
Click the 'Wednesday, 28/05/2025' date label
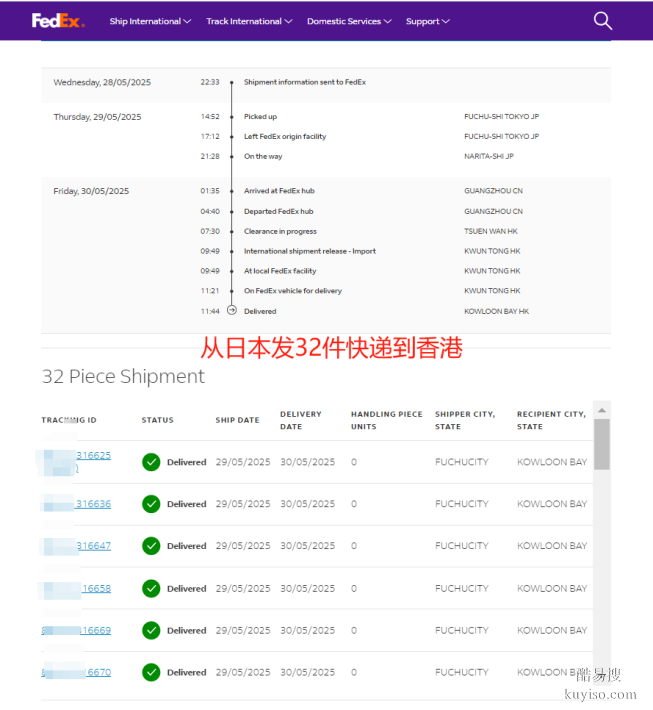(102, 82)
